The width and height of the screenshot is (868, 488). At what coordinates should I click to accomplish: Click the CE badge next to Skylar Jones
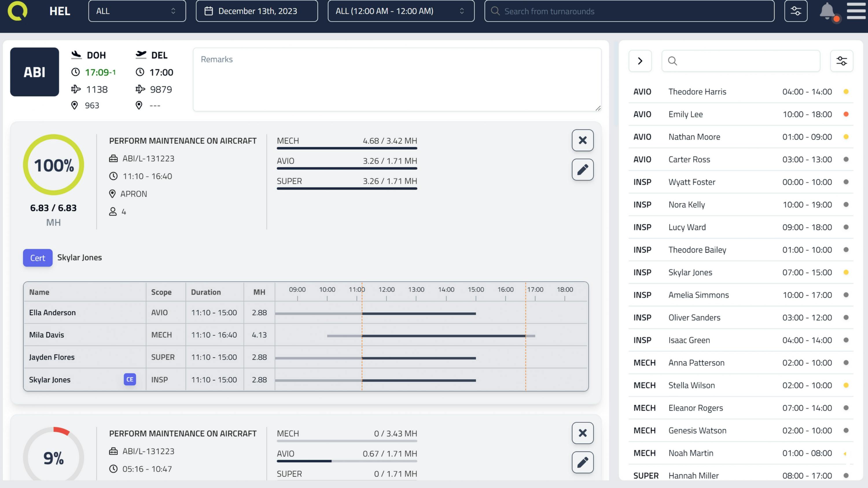point(130,380)
